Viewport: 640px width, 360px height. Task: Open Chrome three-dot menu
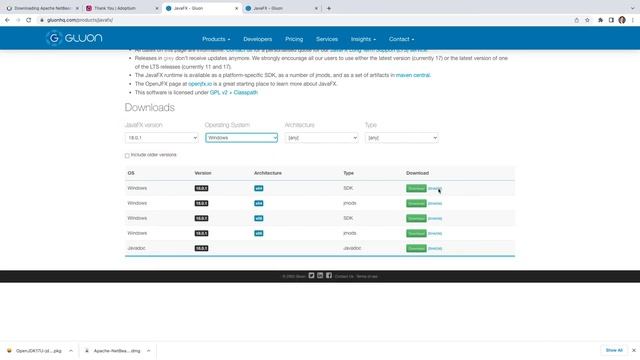[633, 20]
